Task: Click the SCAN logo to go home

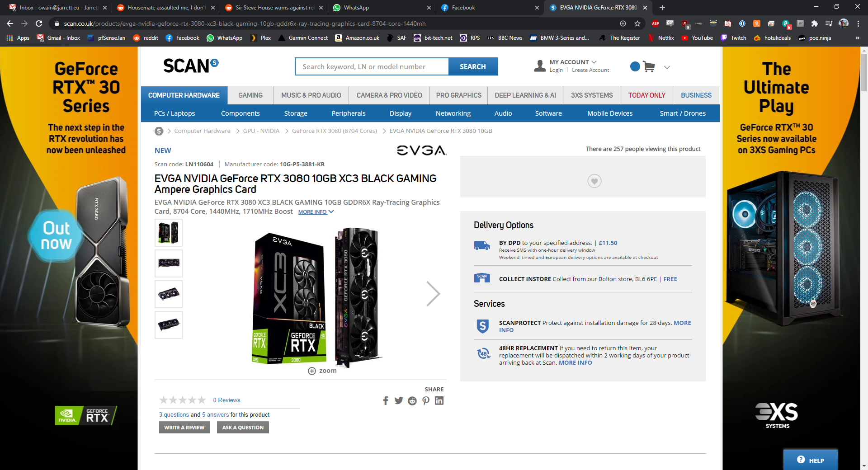Action: [x=190, y=66]
